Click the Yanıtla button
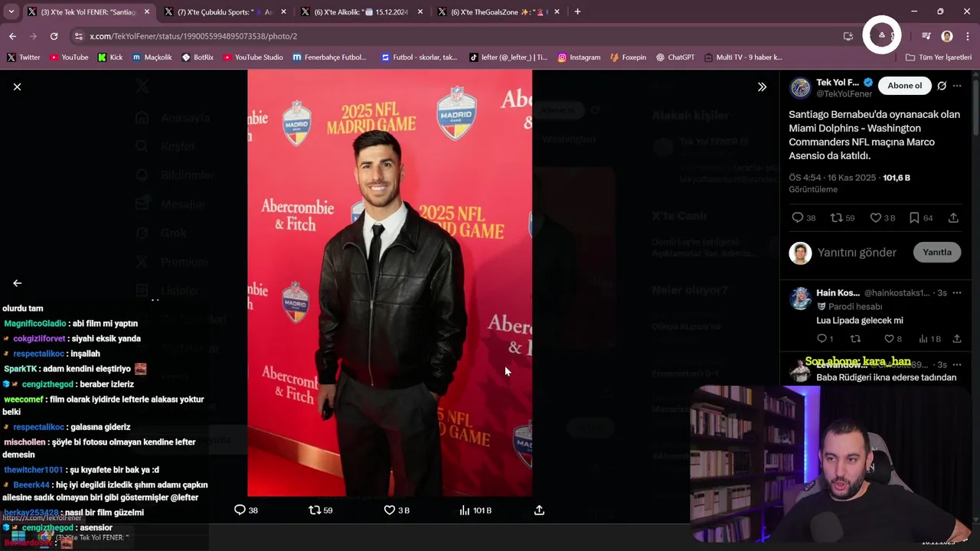Image resolution: width=980 pixels, height=551 pixels. point(937,253)
